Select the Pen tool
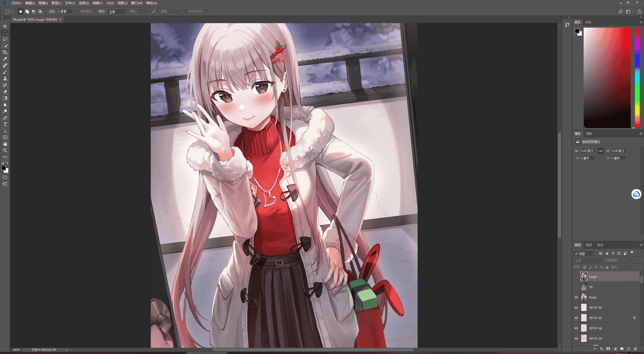Viewport: 644px width, 354px height. click(x=5, y=118)
